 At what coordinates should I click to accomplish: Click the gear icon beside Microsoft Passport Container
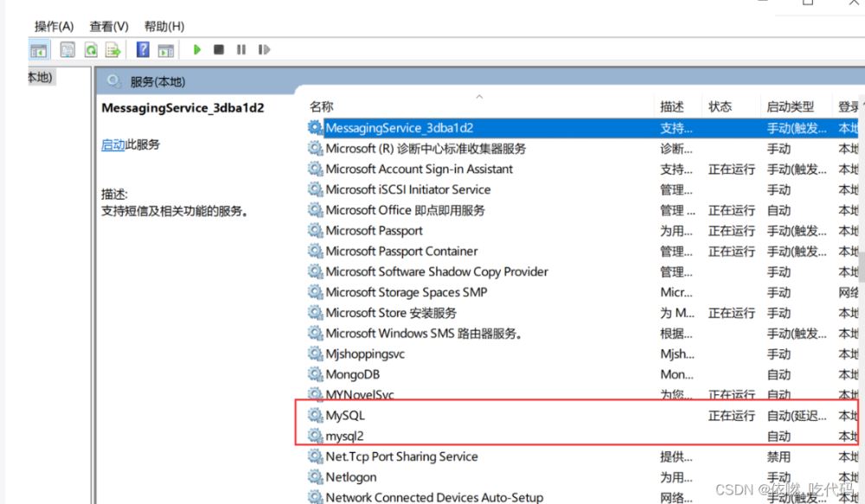point(315,251)
